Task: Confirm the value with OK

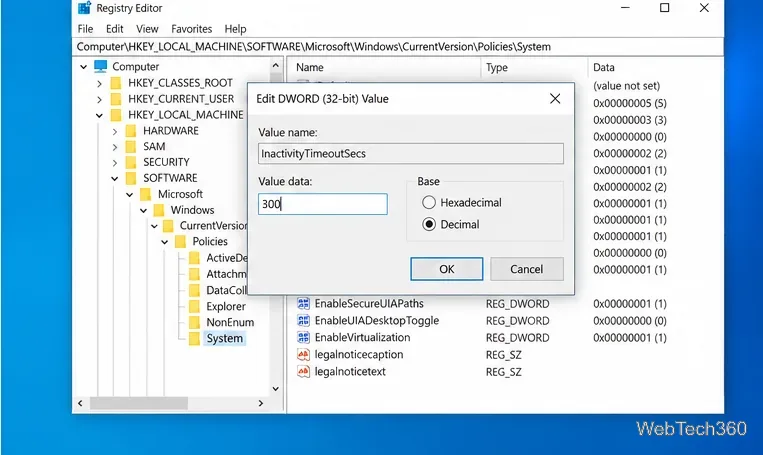Action: pos(447,269)
